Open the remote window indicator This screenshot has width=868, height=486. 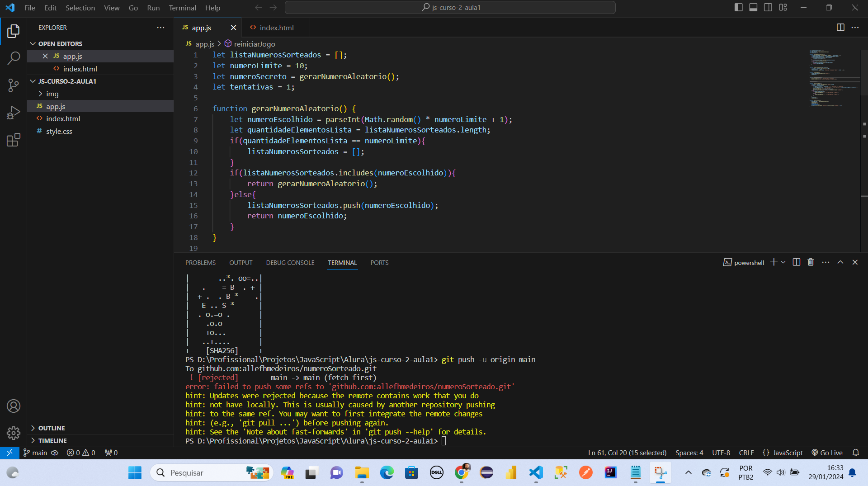[9, 453]
